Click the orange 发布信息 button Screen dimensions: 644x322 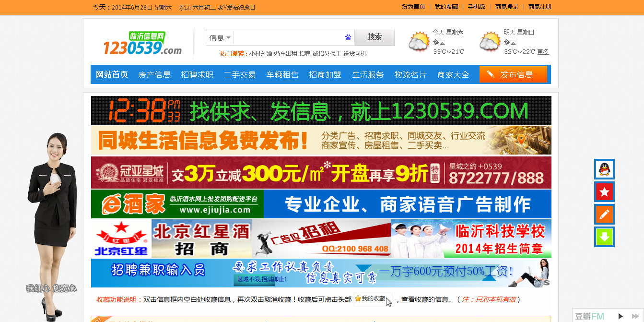point(513,74)
